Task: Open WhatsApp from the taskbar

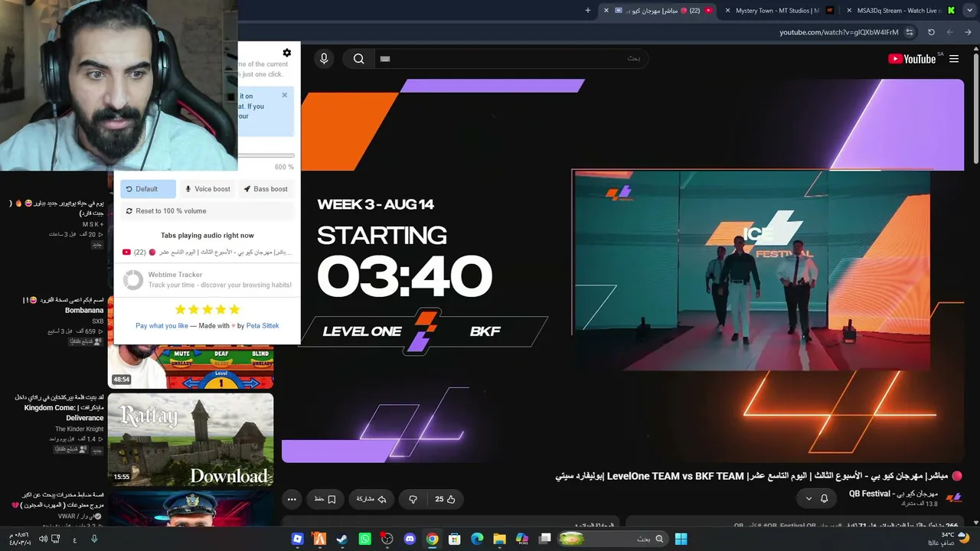Action: pos(364,539)
